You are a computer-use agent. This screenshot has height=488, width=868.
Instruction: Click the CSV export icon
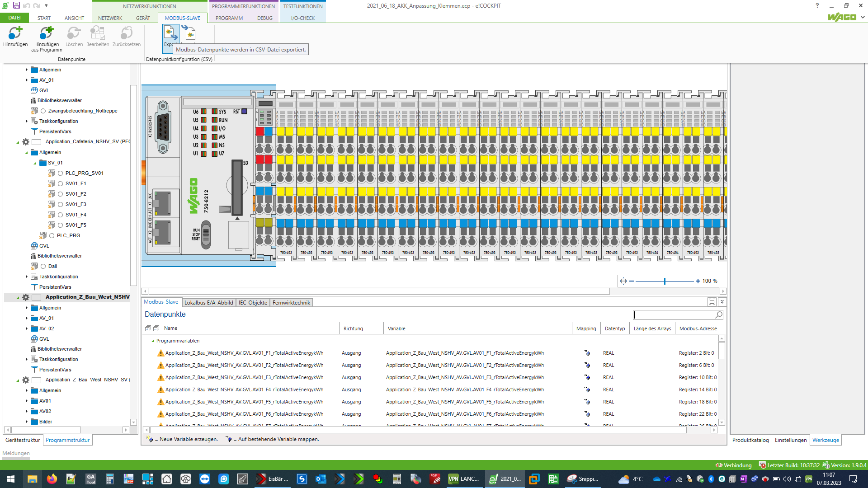pos(170,33)
